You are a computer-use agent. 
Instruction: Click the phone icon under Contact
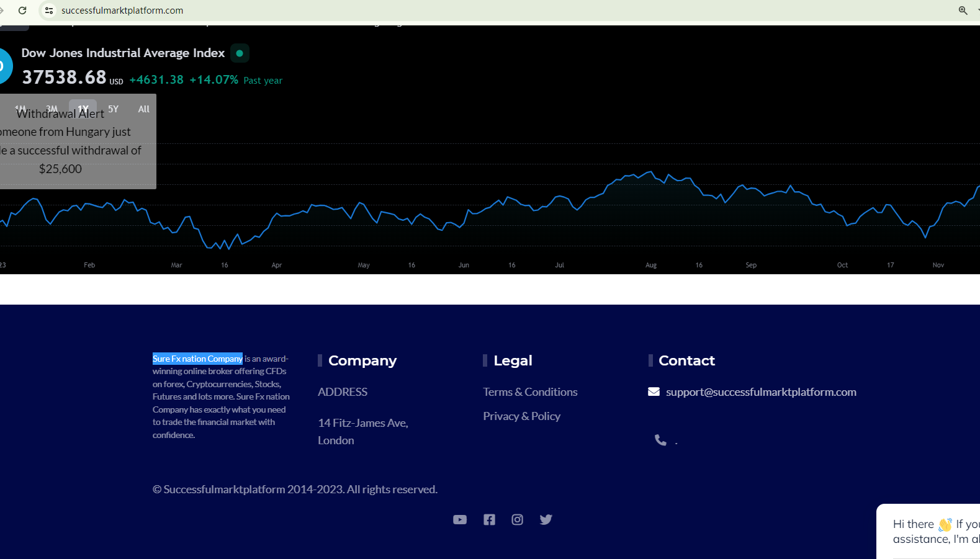[660, 440]
